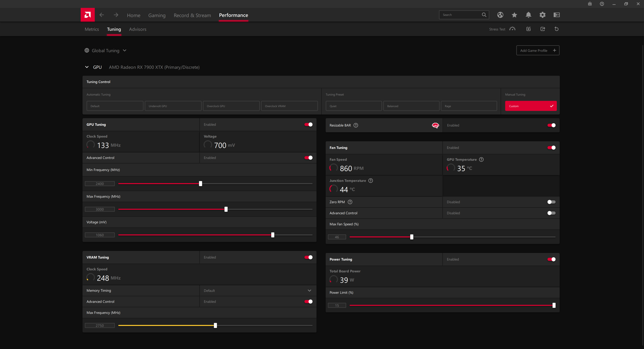Screen dimensions: 644x349
Task: Enable Zero RPM toggle
Action: click(x=551, y=202)
